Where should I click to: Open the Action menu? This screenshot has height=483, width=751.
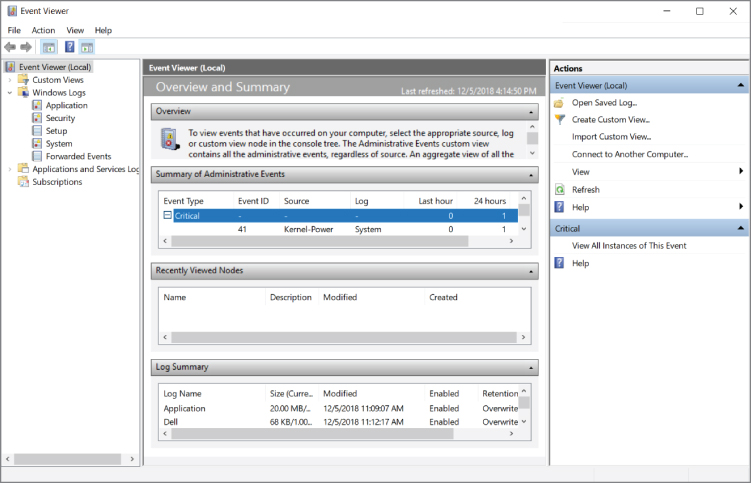point(43,30)
